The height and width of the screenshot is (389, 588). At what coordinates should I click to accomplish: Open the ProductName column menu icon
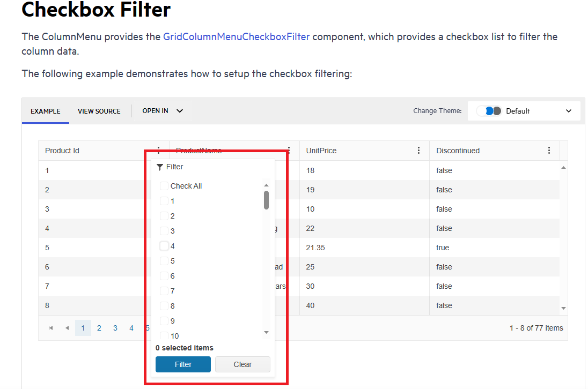(289, 151)
